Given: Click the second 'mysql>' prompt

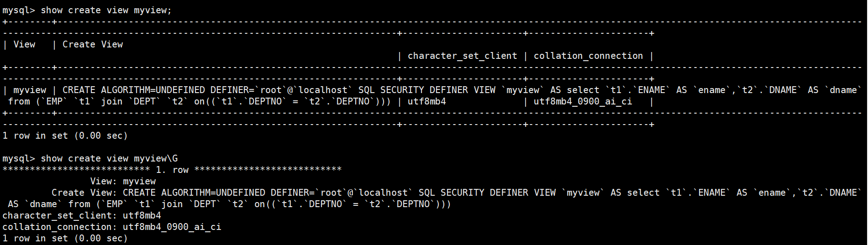Looking at the screenshot, I should point(19,158).
